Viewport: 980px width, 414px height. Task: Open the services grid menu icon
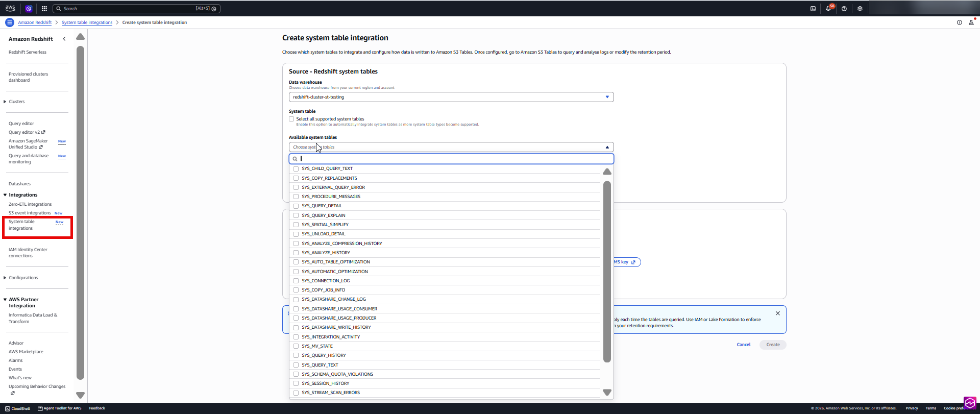point(44,9)
